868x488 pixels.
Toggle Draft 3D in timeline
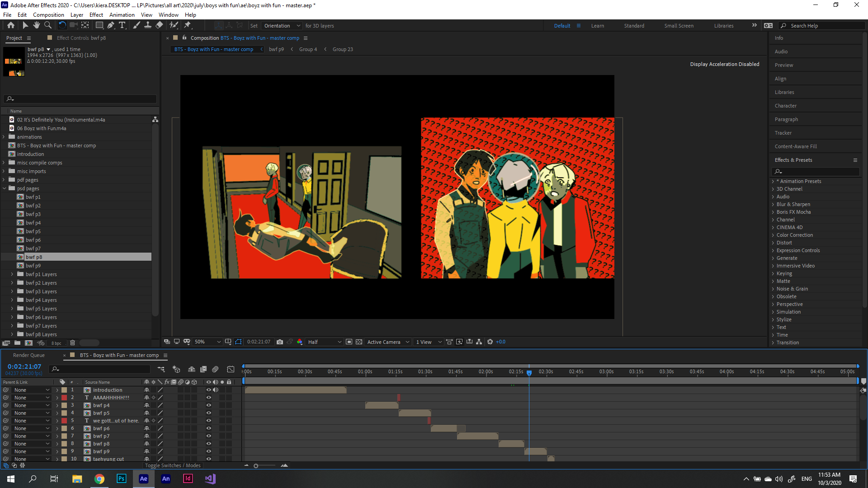tap(176, 369)
